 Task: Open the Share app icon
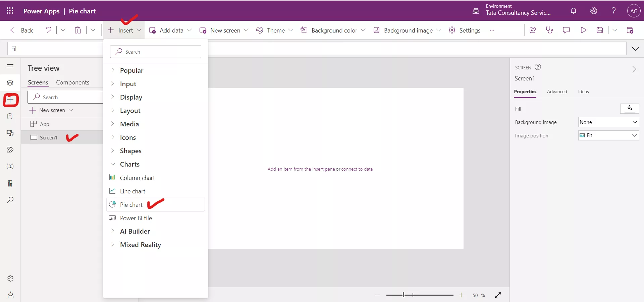(533, 30)
